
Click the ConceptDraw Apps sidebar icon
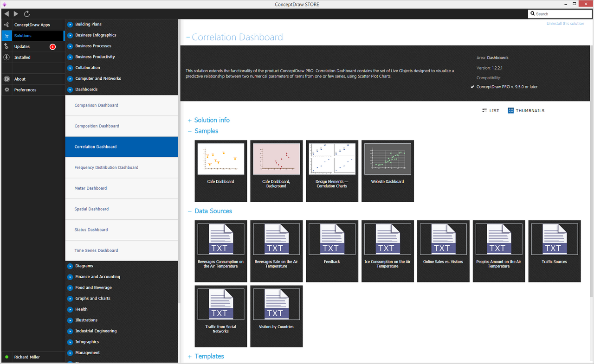[x=6, y=25]
